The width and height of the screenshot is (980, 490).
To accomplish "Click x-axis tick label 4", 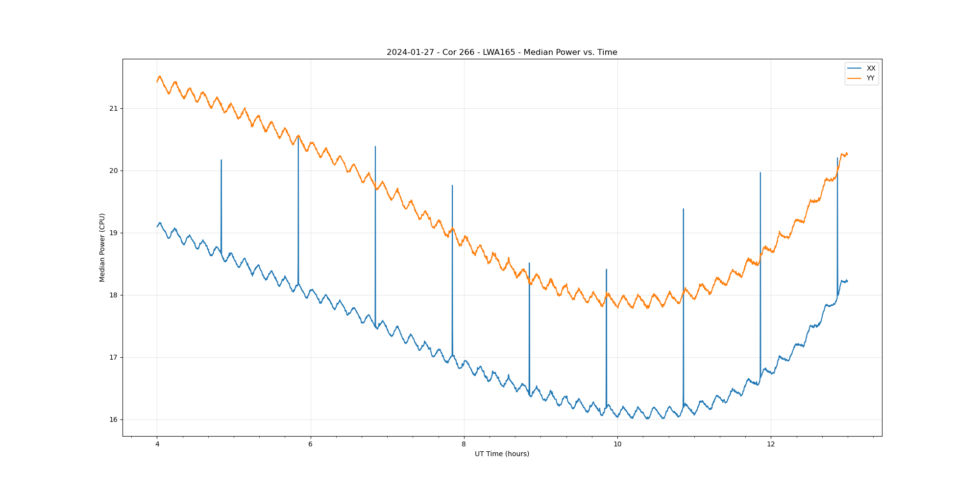I will coord(157,444).
